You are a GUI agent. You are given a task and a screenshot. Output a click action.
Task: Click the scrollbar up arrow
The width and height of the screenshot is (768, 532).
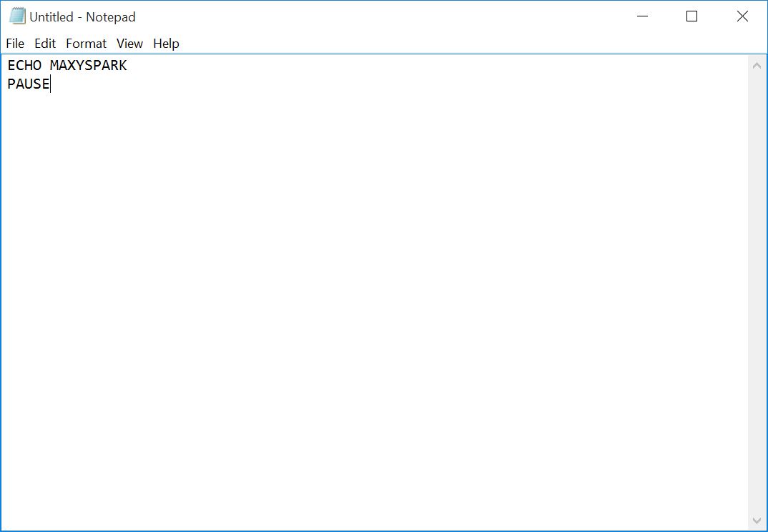pyautogui.click(x=757, y=65)
